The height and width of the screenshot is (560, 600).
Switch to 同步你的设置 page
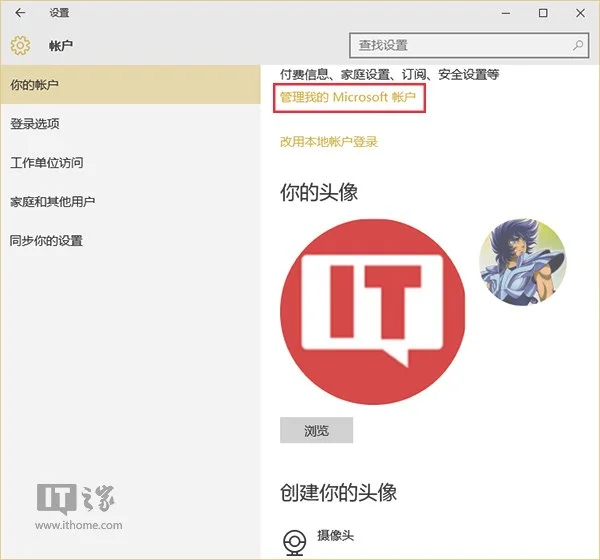click(47, 241)
